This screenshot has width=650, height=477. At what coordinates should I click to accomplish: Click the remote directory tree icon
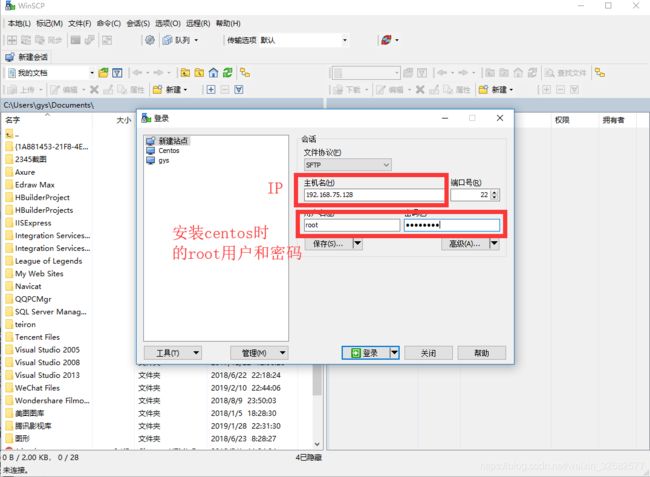[x=600, y=73]
